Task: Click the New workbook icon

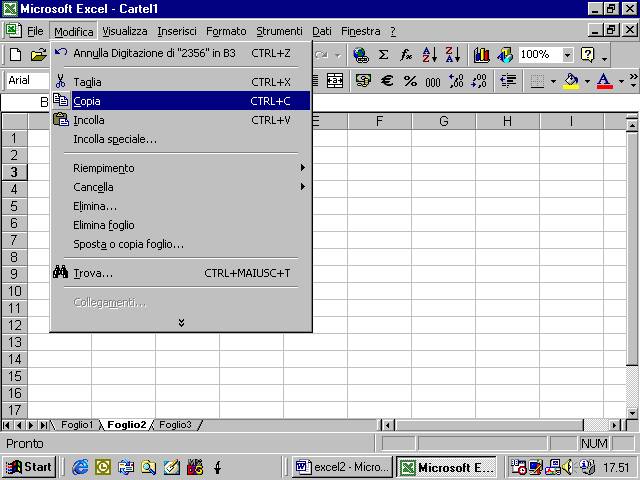Action: [16, 54]
